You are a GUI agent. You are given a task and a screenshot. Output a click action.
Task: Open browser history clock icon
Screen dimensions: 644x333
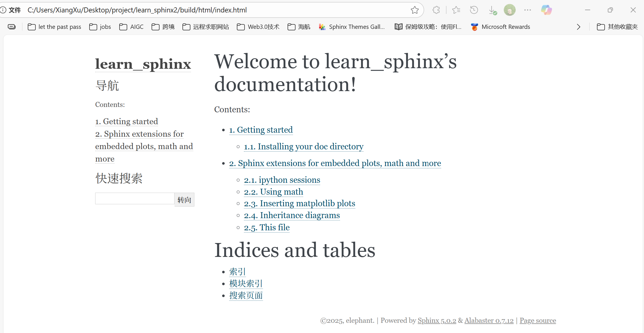(x=474, y=10)
